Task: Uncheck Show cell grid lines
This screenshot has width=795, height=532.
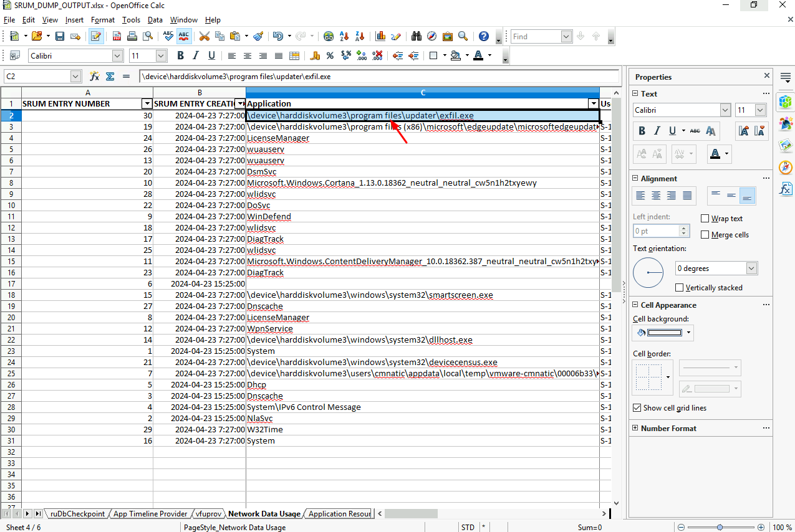Action: [x=637, y=408]
